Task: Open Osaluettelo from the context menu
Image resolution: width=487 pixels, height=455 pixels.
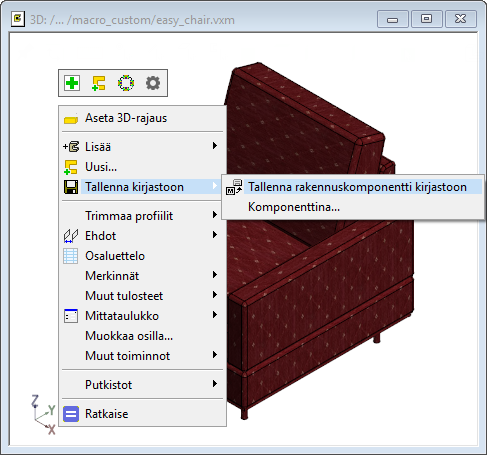Action: [142, 256]
